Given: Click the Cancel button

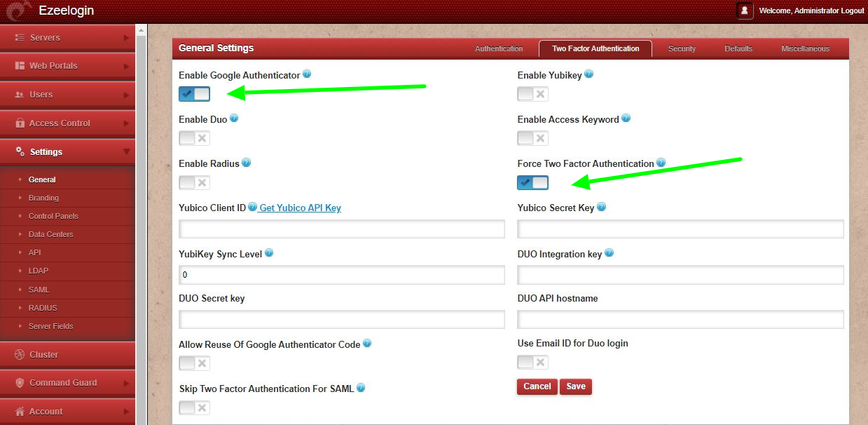Looking at the screenshot, I should coord(537,386).
